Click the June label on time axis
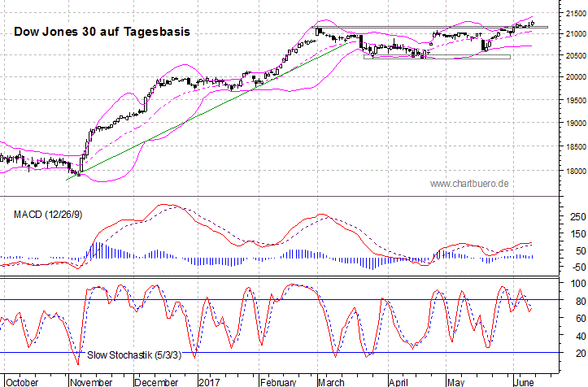 click(524, 382)
